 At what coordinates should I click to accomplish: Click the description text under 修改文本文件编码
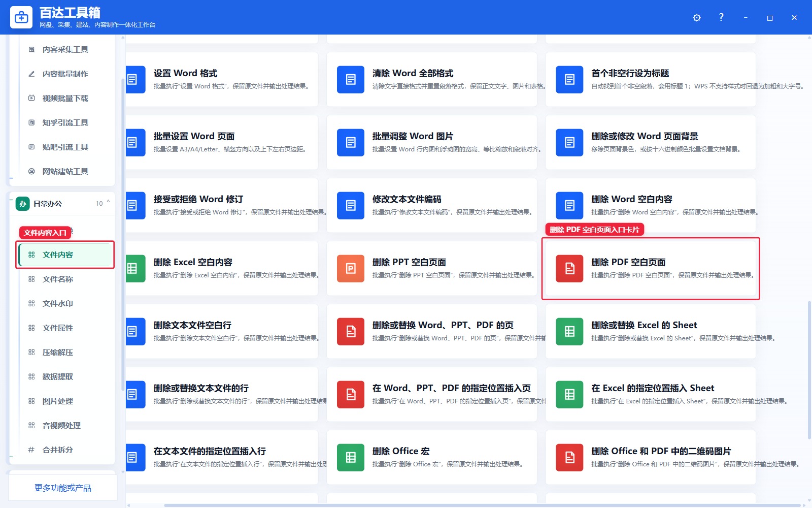pyautogui.click(x=453, y=212)
